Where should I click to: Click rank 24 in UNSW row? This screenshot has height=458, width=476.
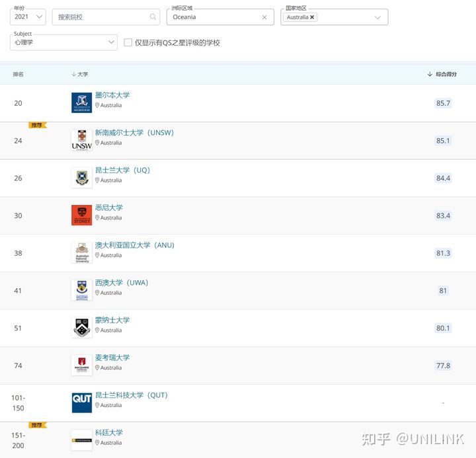[18, 141]
